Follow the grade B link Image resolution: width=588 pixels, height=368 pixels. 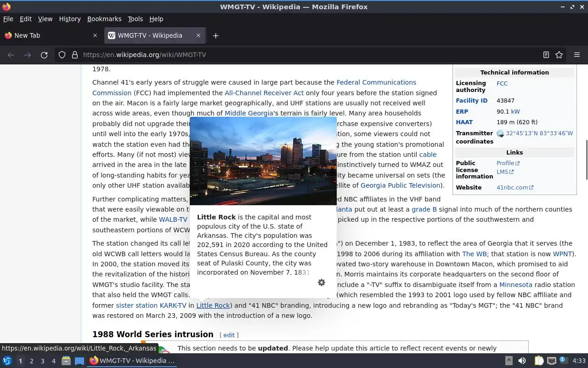tap(424, 209)
